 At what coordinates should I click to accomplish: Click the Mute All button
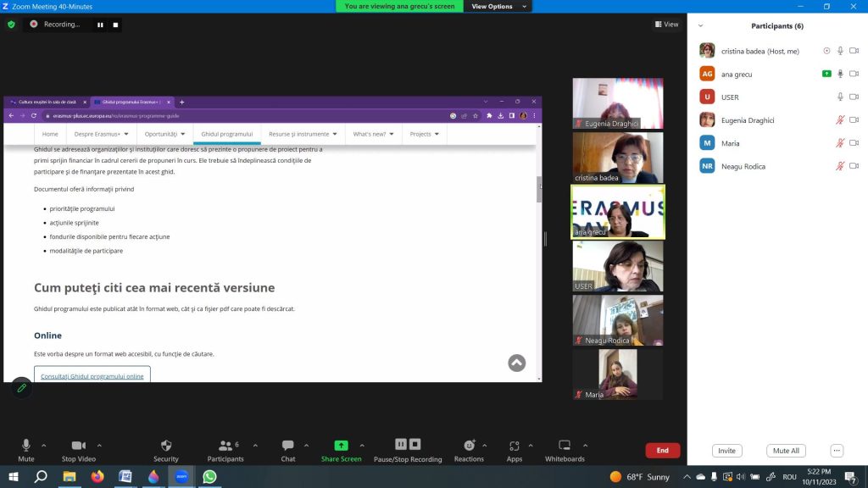click(x=786, y=451)
